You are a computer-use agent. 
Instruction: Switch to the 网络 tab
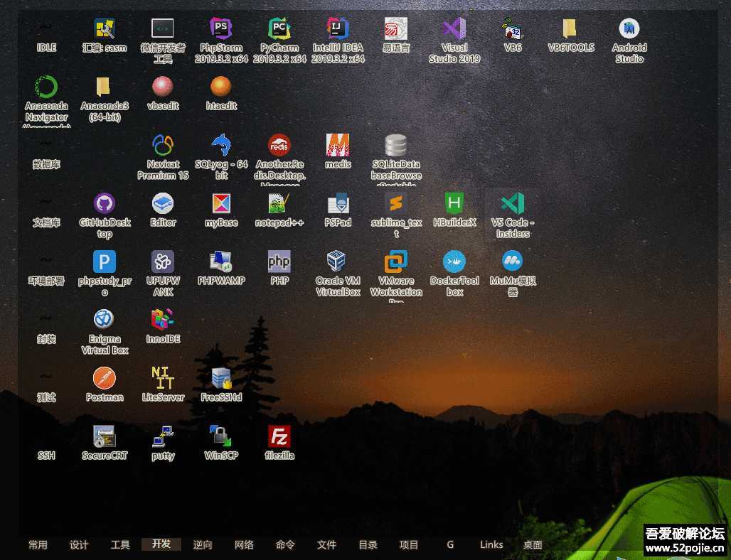244,544
